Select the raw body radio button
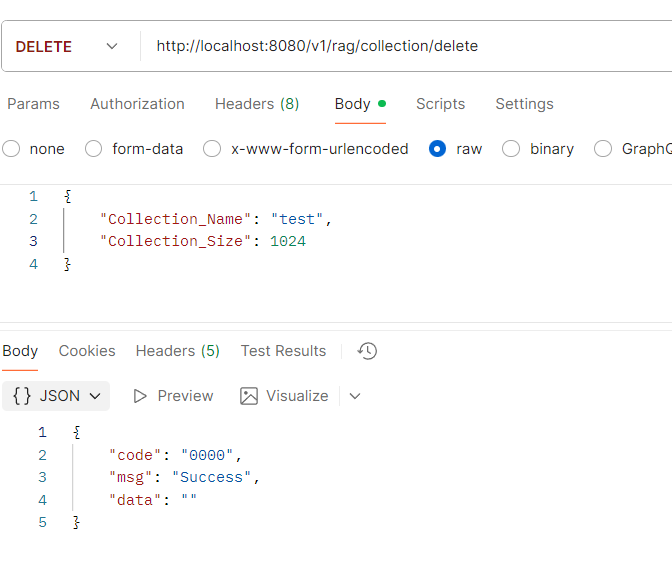The width and height of the screenshot is (672, 563). 437,149
